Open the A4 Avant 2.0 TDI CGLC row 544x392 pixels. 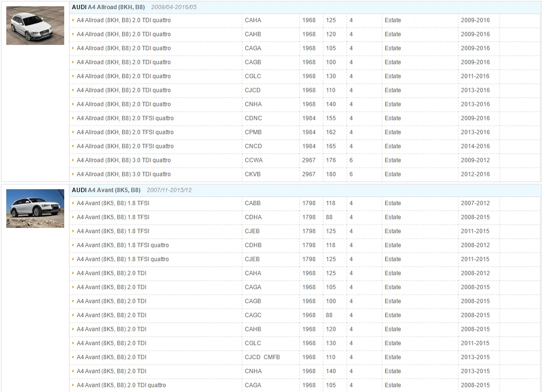[x=305, y=343]
